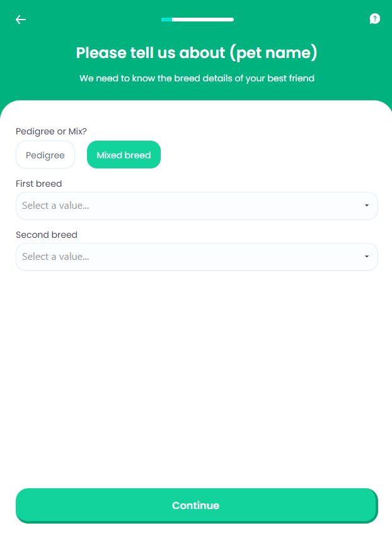Open the Second breed dropdown
The width and height of the screenshot is (392, 557).
pyautogui.click(x=189, y=257)
